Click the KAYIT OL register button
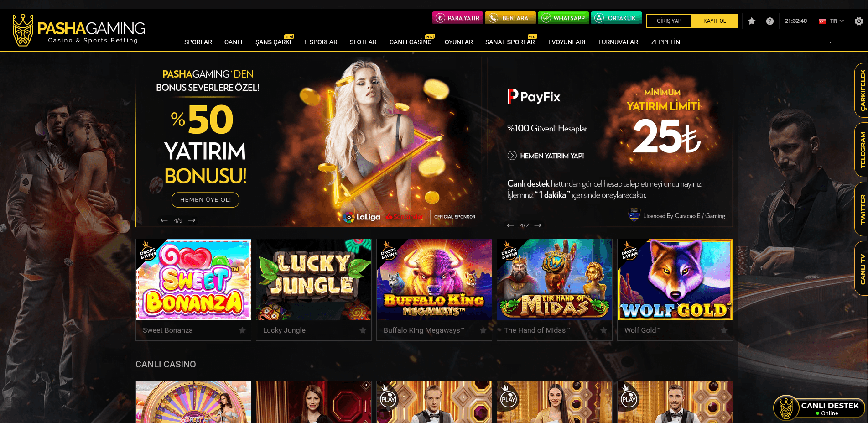 (x=714, y=21)
